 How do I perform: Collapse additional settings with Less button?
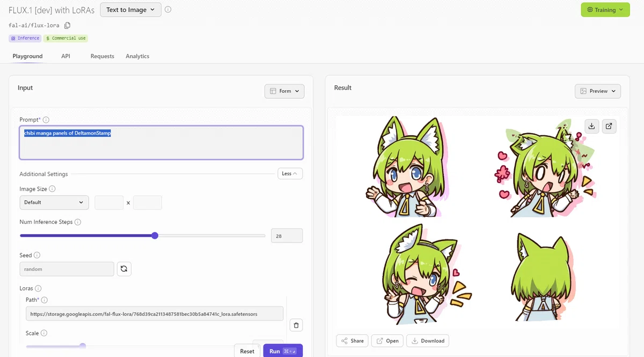[290, 173]
